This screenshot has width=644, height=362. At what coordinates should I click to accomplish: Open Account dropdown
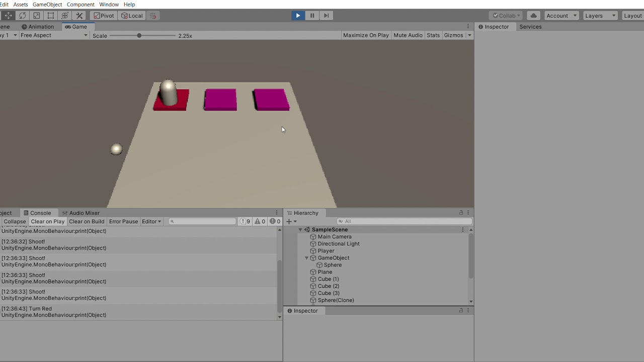561,16
